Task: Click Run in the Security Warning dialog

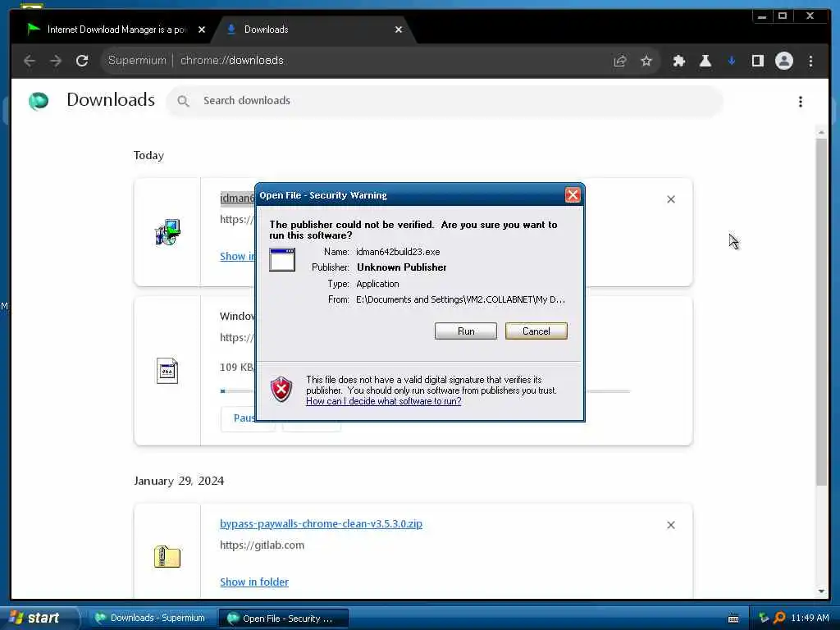Action: (466, 331)
